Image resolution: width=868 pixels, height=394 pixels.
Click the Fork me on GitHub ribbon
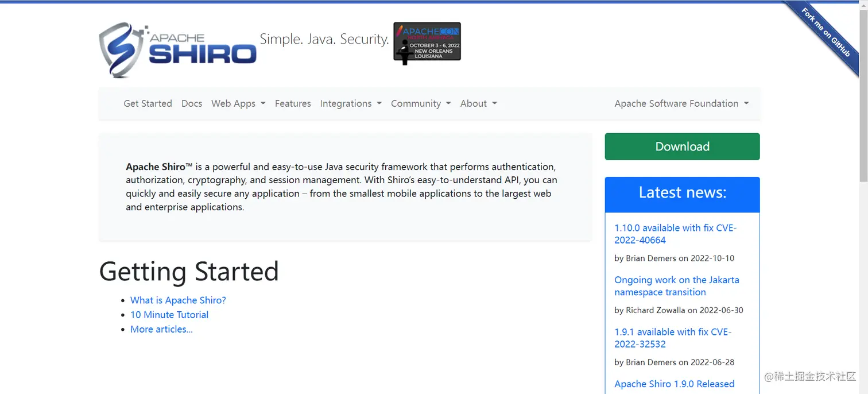826,32
